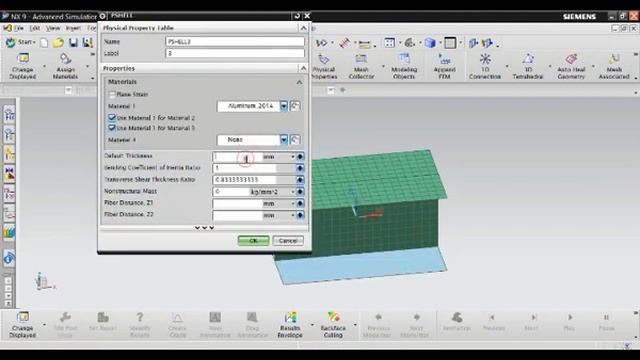Open the Default Thickness mm unit dropdown
Viewport: 640px width, 360px height.
(x=293, y=157)
